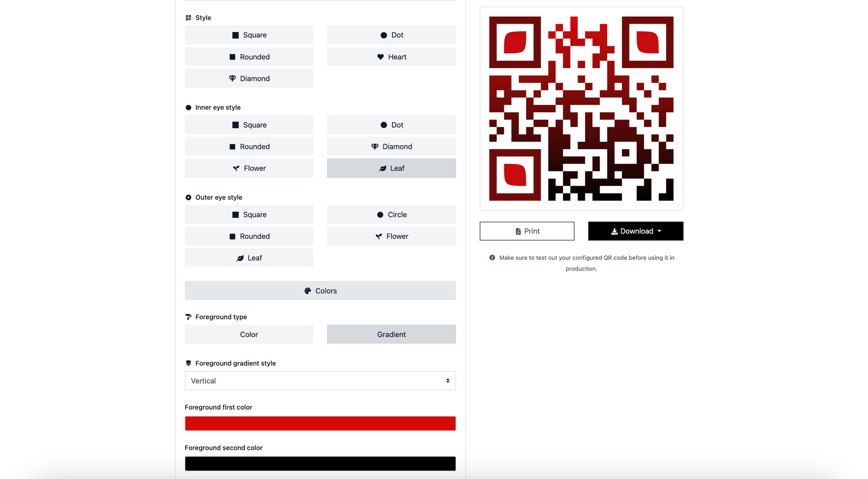The height and width of the screenshot is (479, 868).
Task: Select the Heart style option
Action: 391,56
